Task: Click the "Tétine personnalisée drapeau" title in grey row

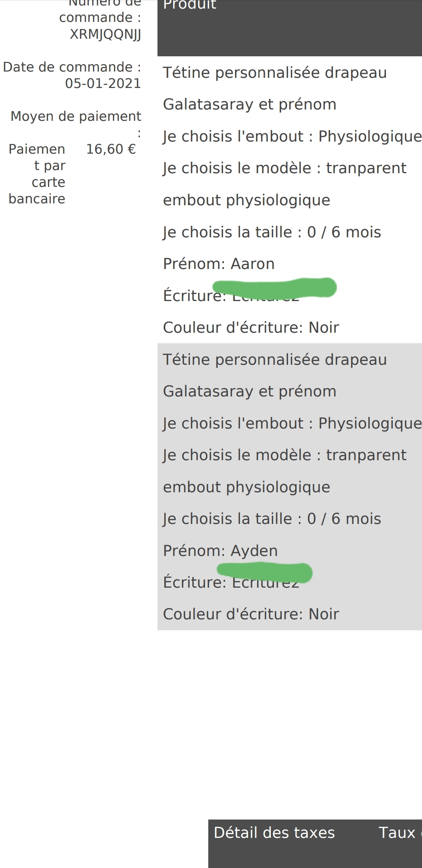Action: point(275,360)
